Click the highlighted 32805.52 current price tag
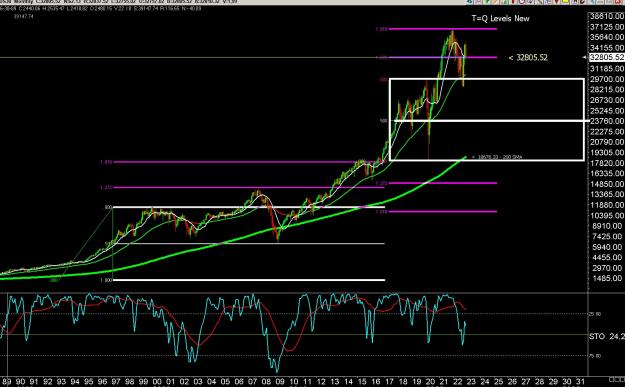This screenshot has width=625, height=387. point(607,57)
